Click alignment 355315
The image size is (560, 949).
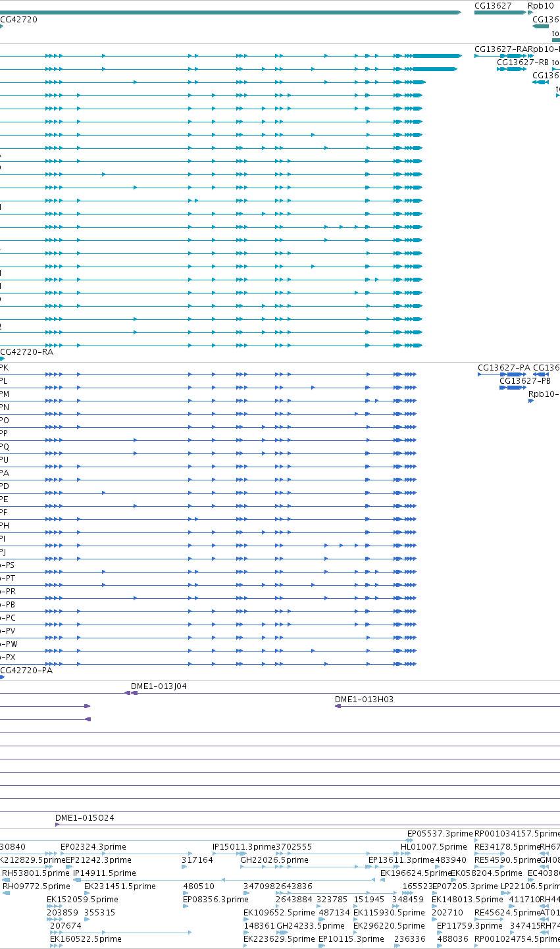99,913
